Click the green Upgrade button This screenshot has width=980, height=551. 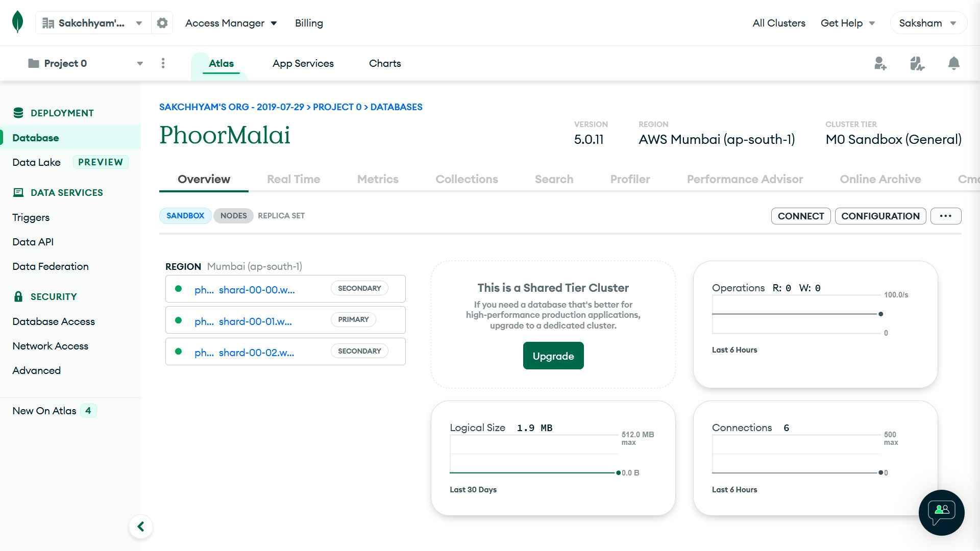tap(553, 356)
